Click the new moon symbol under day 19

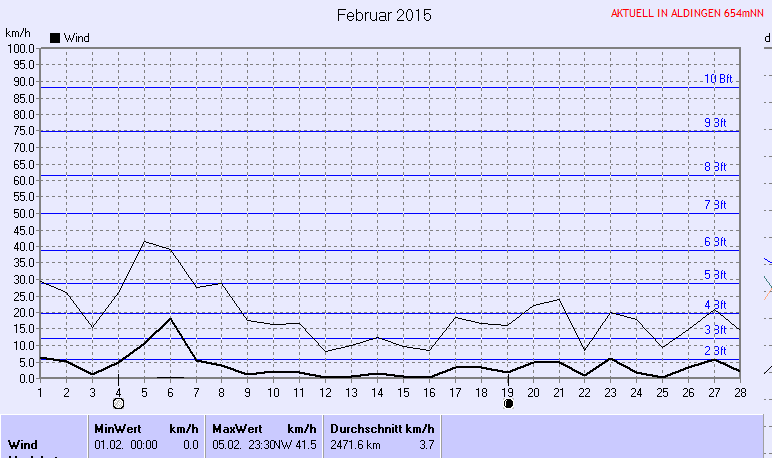pyautogui.click(x=508, y=403)
